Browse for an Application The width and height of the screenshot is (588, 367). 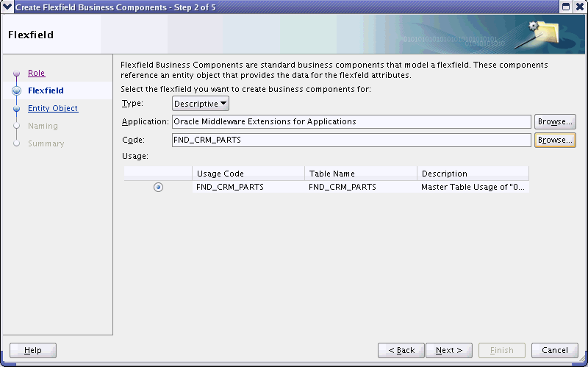pos(555,121)
